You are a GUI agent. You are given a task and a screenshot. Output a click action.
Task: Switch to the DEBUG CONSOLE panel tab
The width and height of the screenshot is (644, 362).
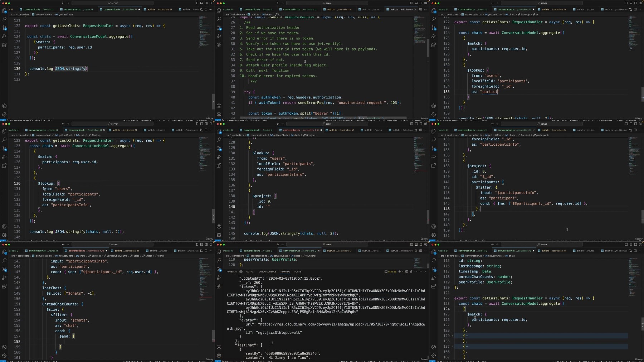click(267, 271)
